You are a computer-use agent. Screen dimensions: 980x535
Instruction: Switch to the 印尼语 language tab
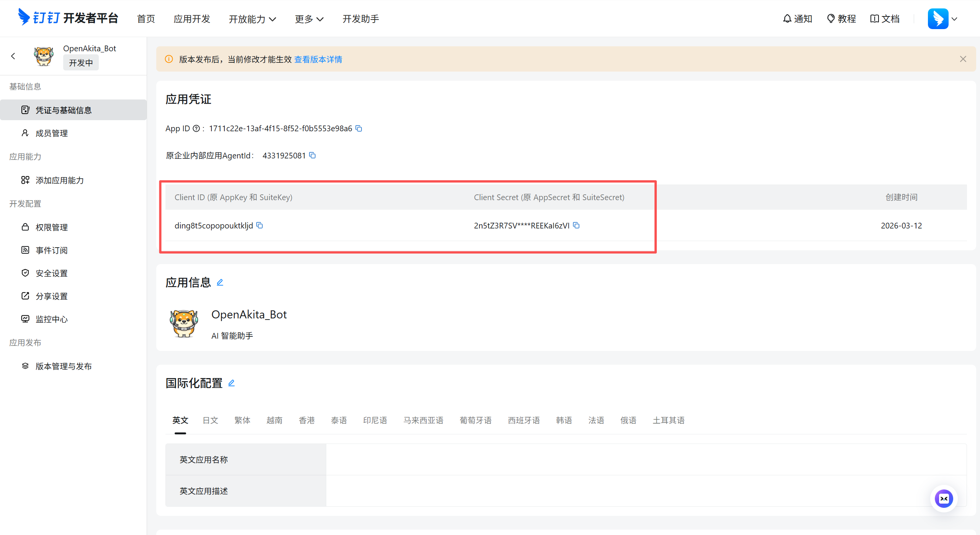pos(375,420)
